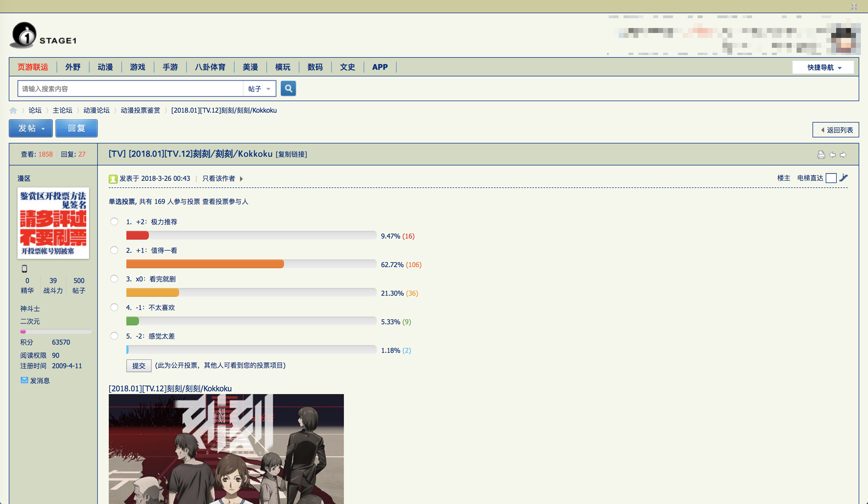Open 动漫投票鉴赏 breadcrumb link
The image size is (868, 504).
tap(140, 110)
